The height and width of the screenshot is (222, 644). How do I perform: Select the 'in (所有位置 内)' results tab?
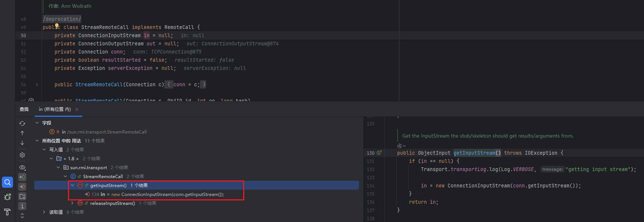[55, 109]
